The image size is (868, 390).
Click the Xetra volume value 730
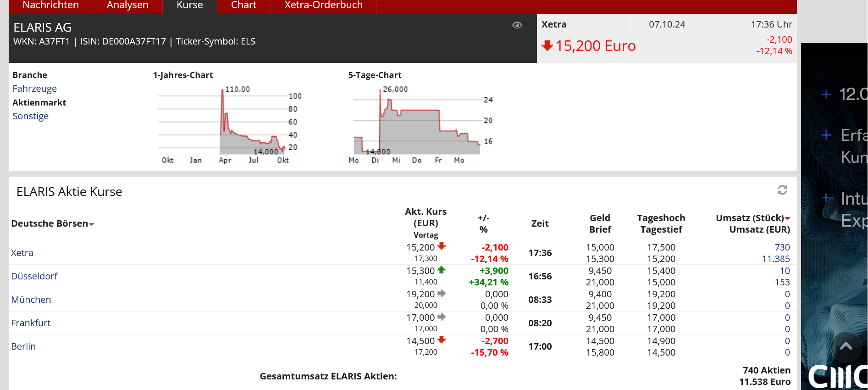(782, 247)
